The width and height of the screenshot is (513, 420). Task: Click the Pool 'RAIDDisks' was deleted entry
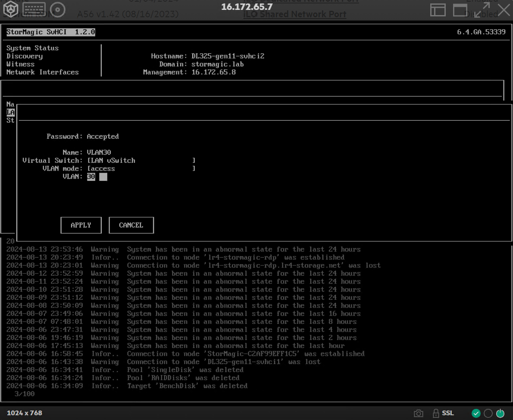point(123,378)
